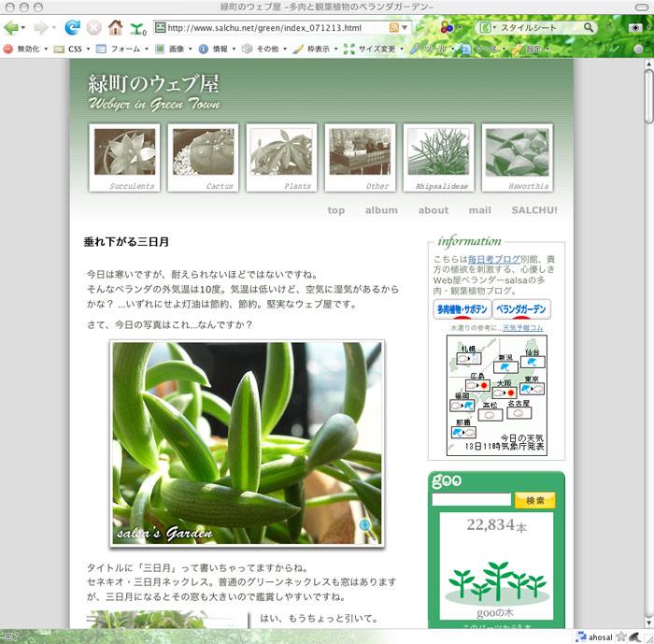This screenshot has height=644, width=654.
Task: Open the フォーム (Forms) dropdown menu
Action: (123, 49)
